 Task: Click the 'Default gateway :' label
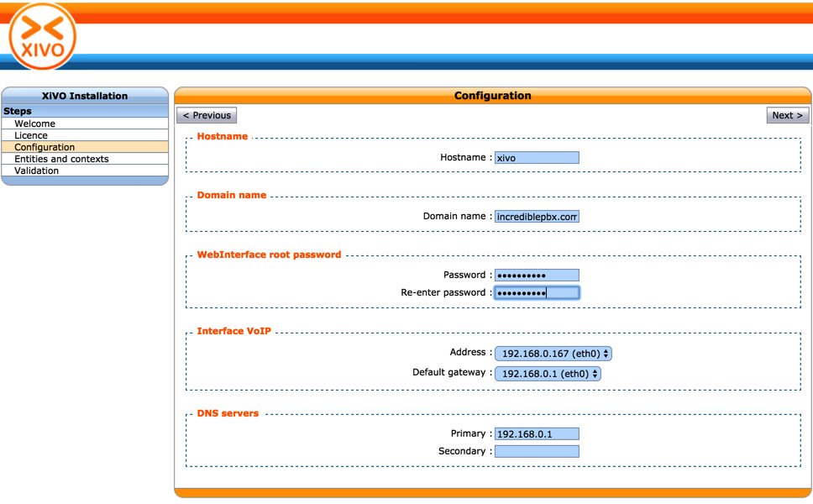click(452, 372)
